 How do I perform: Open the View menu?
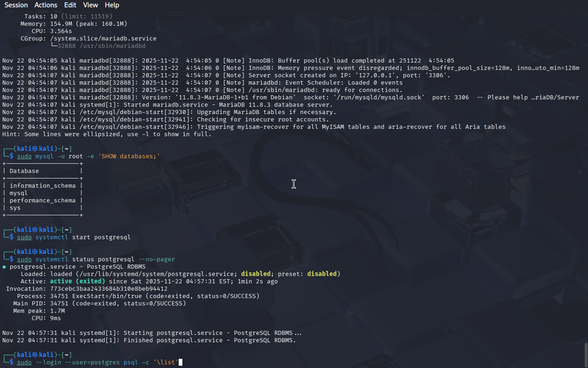90,5
